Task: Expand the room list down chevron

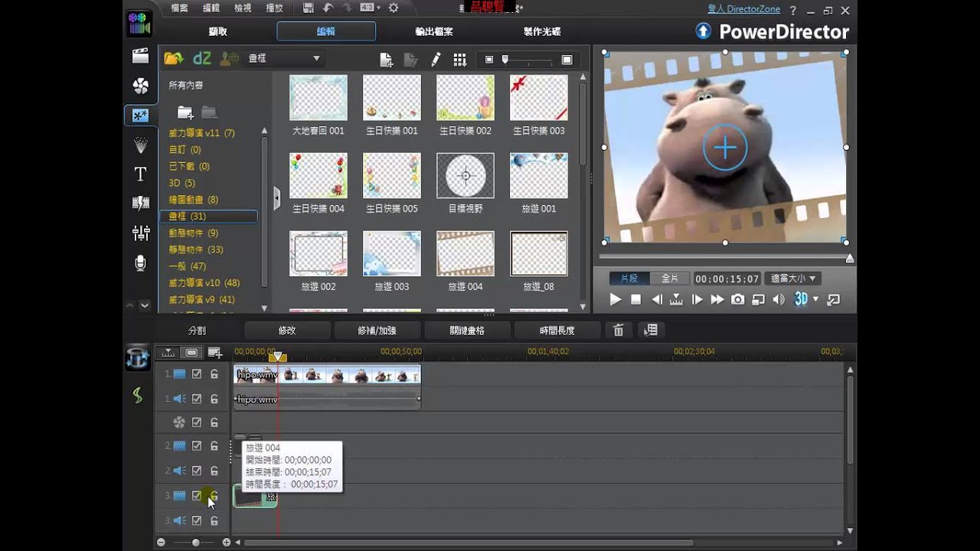Action: click(145, 305)
